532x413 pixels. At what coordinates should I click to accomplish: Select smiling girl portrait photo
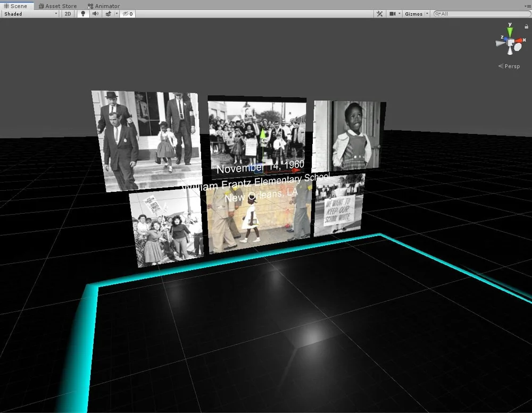point(349,136)
